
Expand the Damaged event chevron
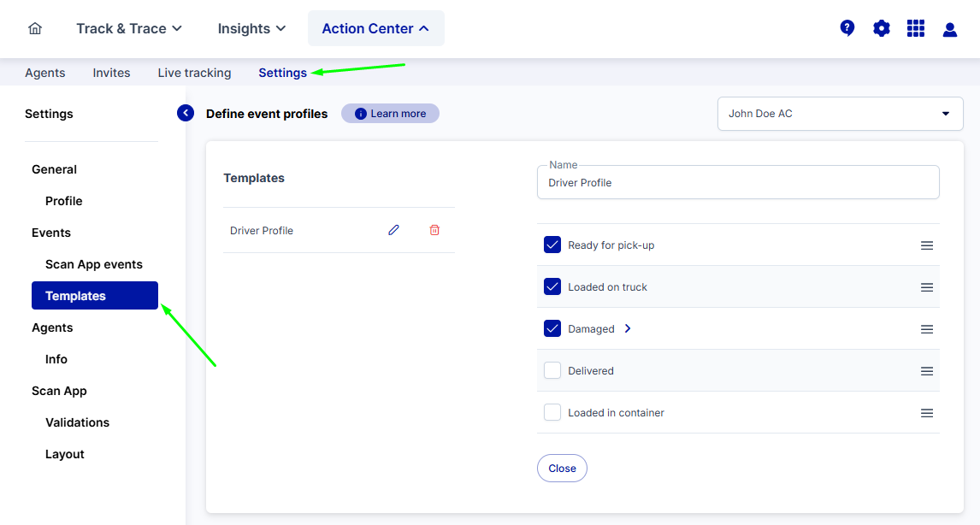[628, 329]
